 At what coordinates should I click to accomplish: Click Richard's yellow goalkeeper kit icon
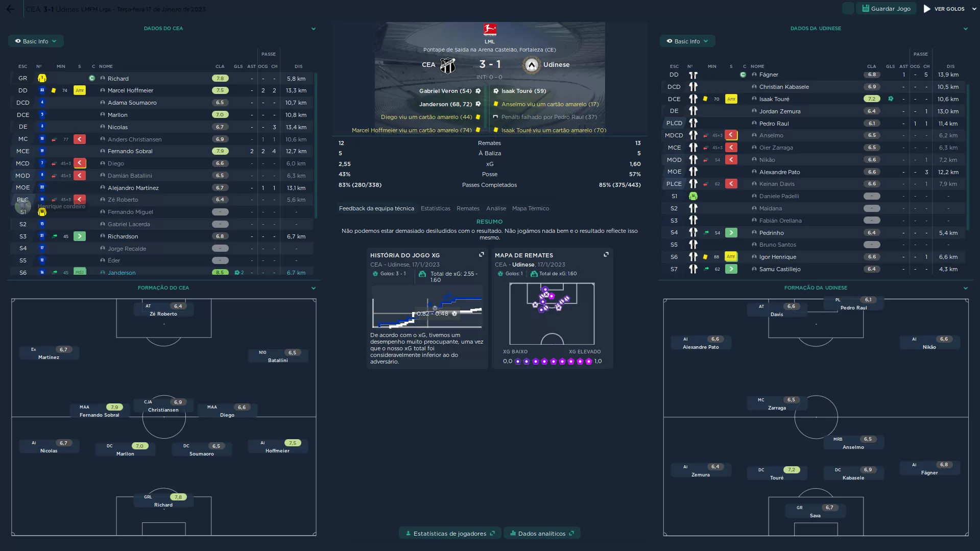(x=42, y=79)
